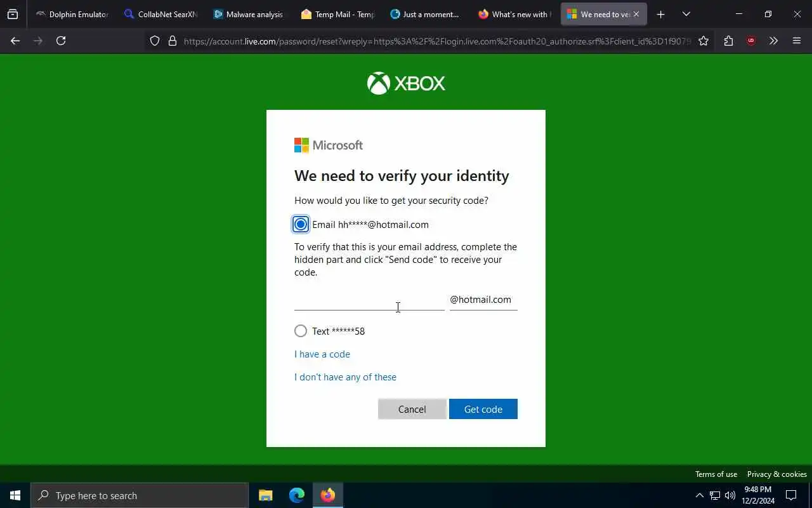Screen dimensions: 812x508
Task: Click the Get code button
Action: [483, 409]
